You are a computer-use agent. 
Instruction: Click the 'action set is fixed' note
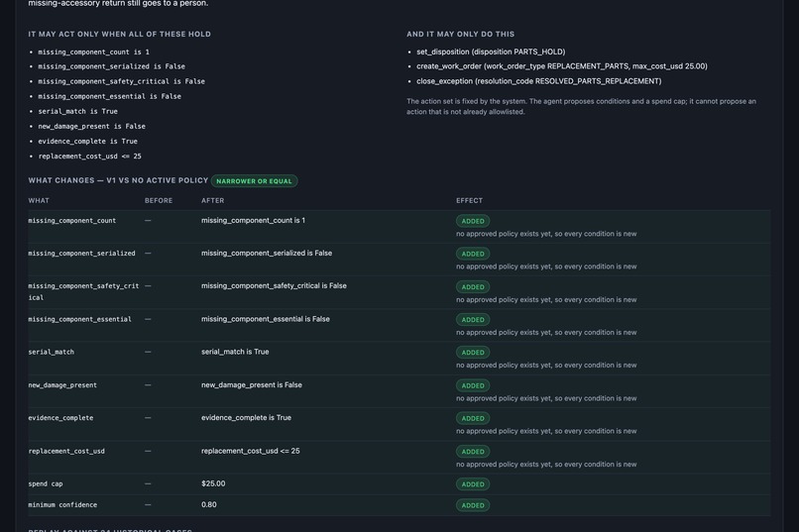[582, 106]
